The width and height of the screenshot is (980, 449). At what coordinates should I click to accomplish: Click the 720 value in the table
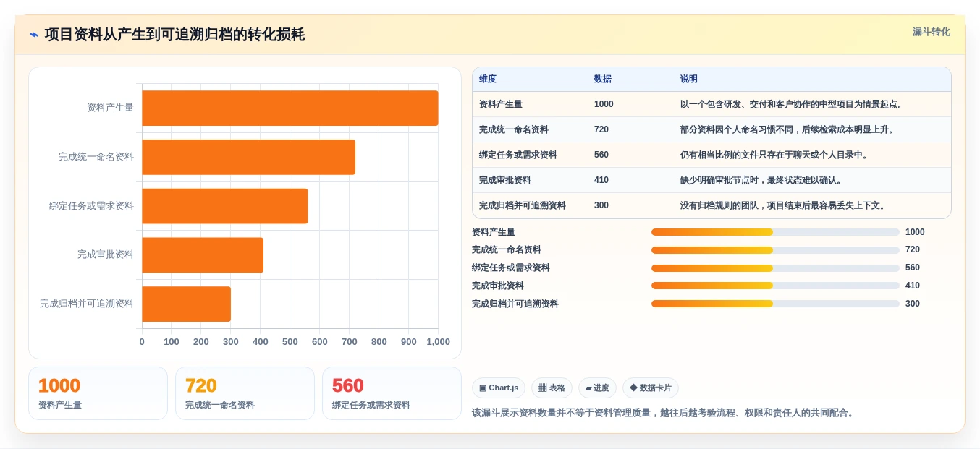tap(601, 129)
